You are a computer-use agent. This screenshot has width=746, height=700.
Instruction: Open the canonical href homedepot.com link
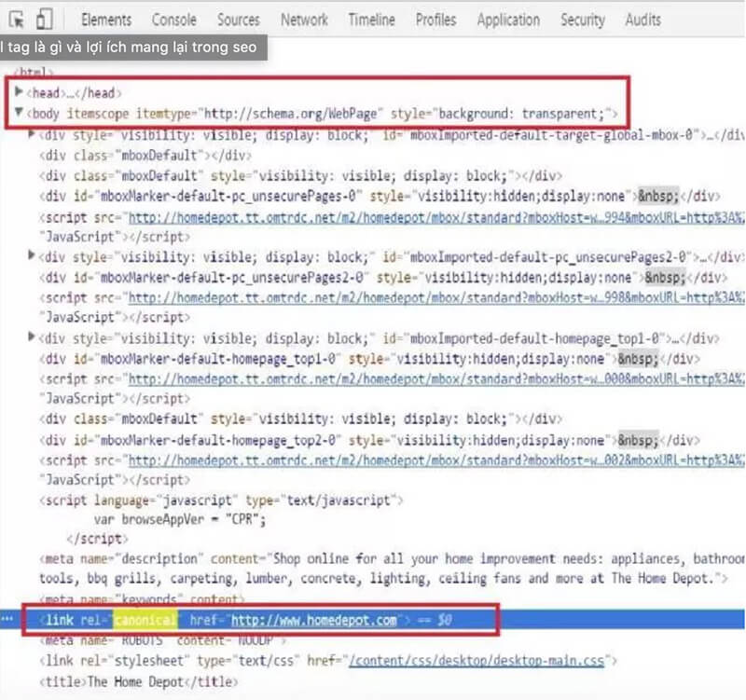click(316, 620)
